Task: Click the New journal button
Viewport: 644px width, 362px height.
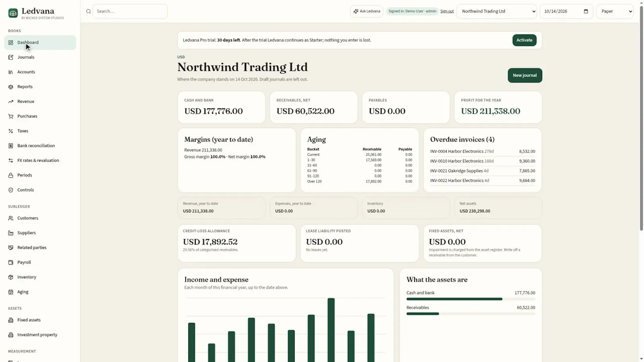Action: click(525, 75)
